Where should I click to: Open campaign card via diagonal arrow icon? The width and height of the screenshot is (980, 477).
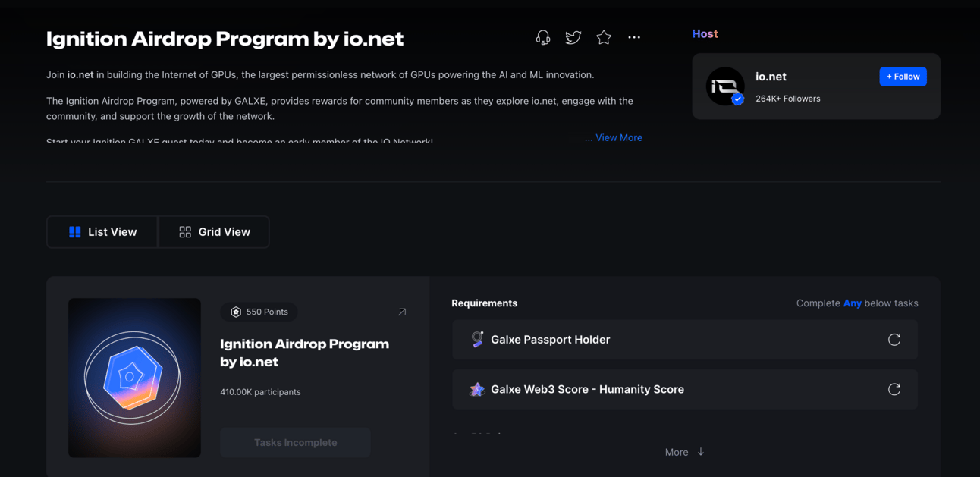point(402,312)
